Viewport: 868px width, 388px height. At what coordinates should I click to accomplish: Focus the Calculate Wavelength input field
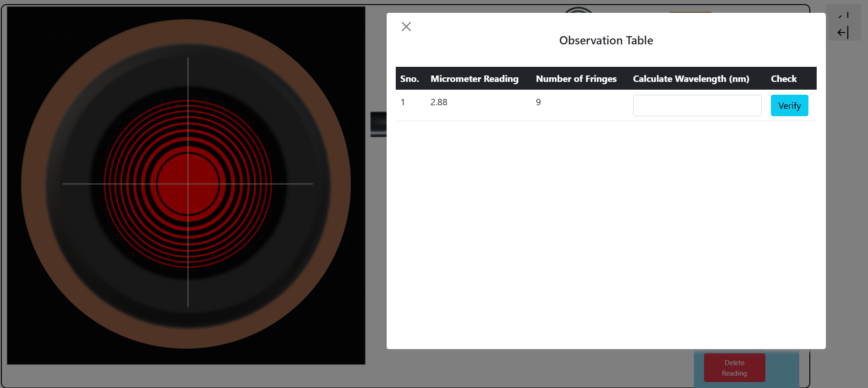pos(697,106)
